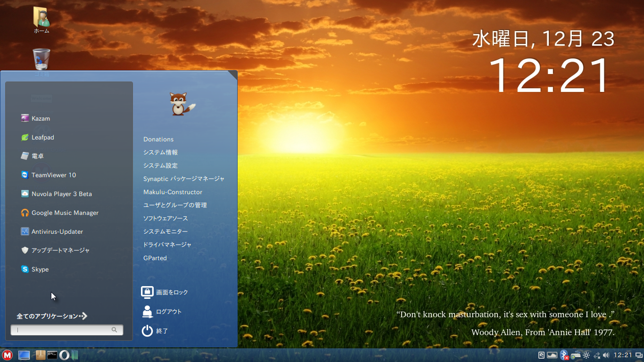Click the disconnected network tray icon
This screenshot has width=644, height=362.
coord(597,355)
